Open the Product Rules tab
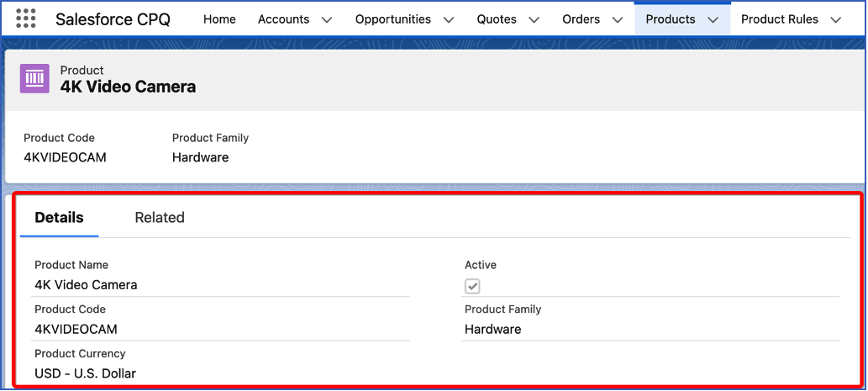868x391 pixels. 779,19
